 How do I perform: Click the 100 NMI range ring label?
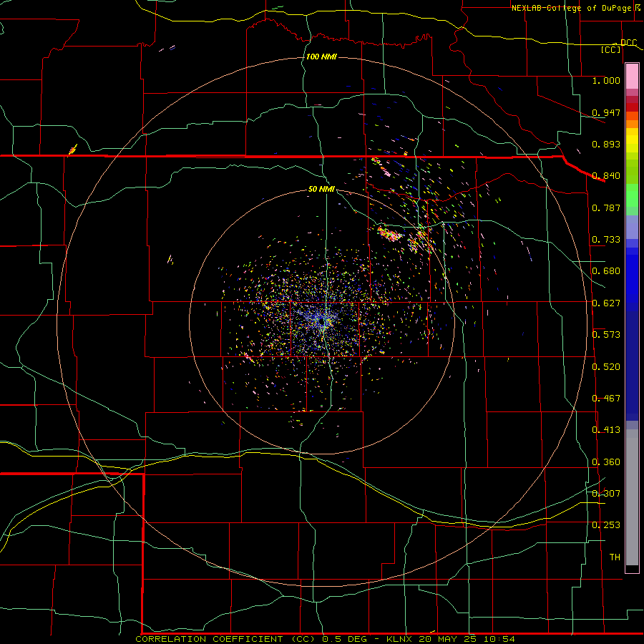(321, 57)
